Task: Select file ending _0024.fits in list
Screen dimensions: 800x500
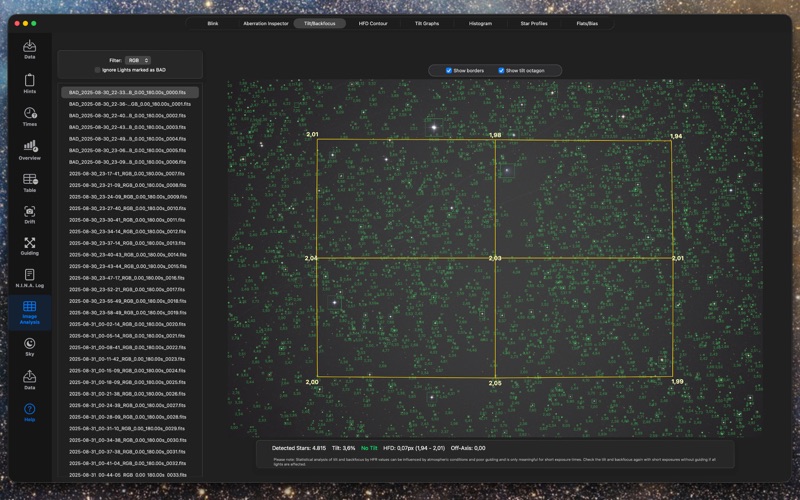Action: (x=130, y=370)
